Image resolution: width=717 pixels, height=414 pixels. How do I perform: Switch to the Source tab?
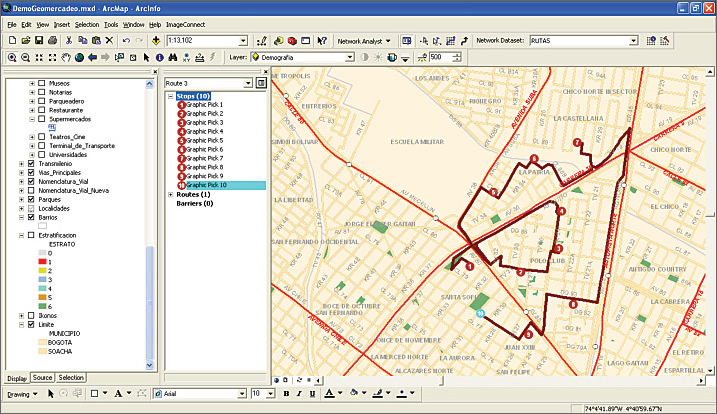click(x=42, y=378)
